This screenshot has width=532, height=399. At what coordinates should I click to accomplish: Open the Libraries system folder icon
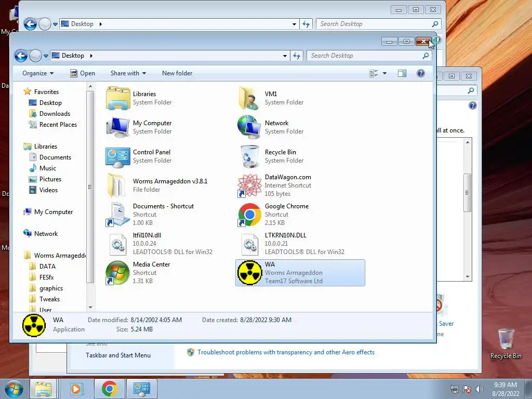(118, 98)
